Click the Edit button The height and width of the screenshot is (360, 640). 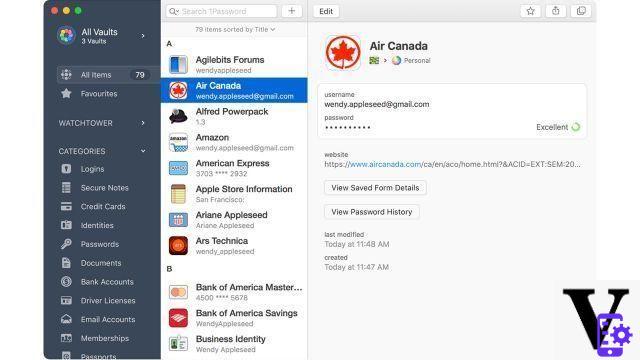point(326,11)
